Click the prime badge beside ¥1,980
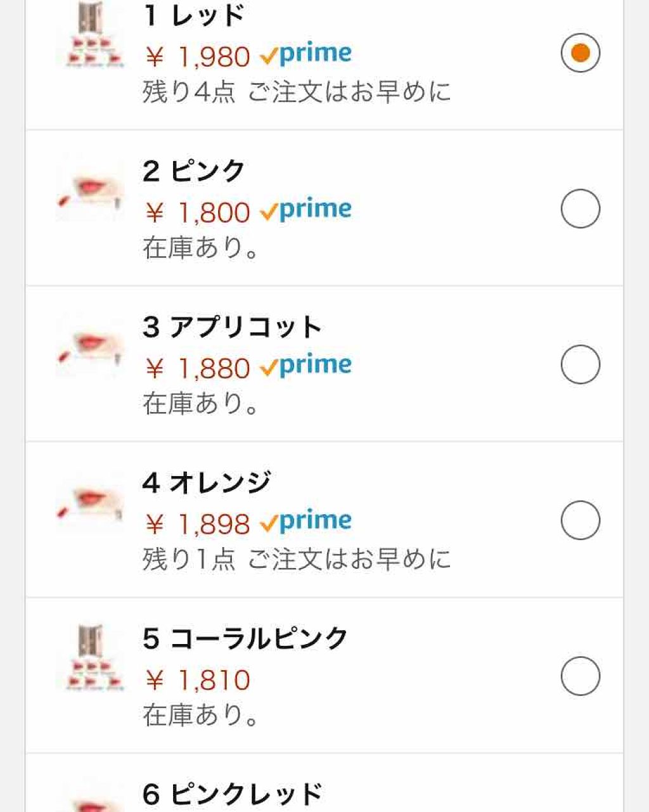The height and width of the screenshot is (812, 649). [x=306, y=55]
